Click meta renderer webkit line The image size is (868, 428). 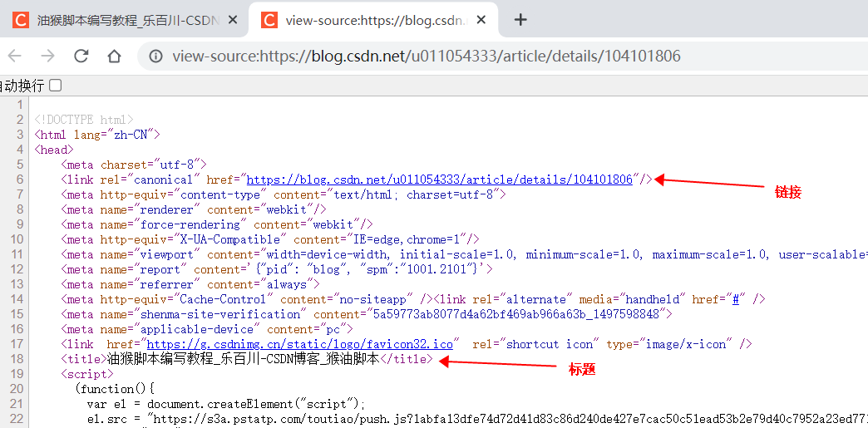pos(193,209)
